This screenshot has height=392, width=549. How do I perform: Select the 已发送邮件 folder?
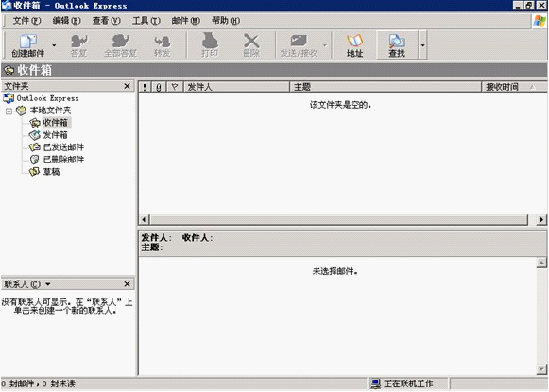tap(63, 147)
